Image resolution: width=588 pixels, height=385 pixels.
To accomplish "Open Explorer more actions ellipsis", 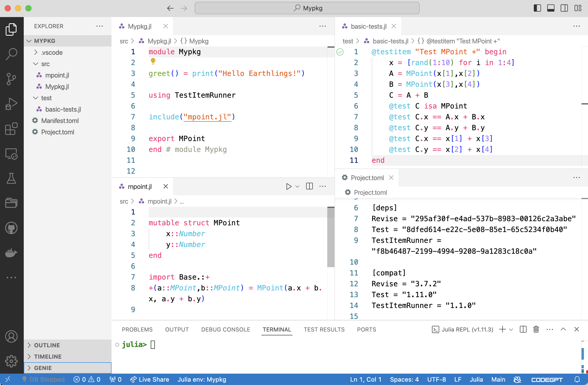I will tap(100, 26).
